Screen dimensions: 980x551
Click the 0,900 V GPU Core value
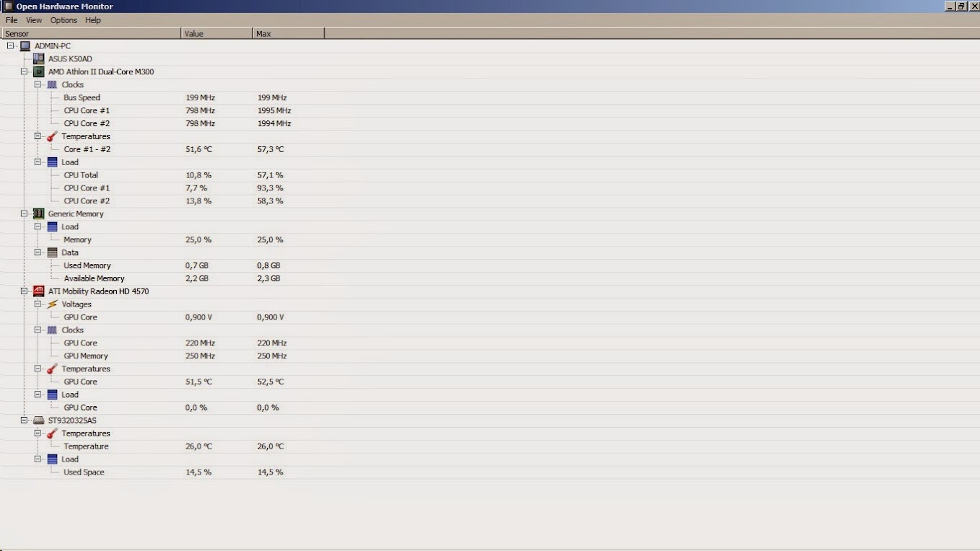[198, 317]
